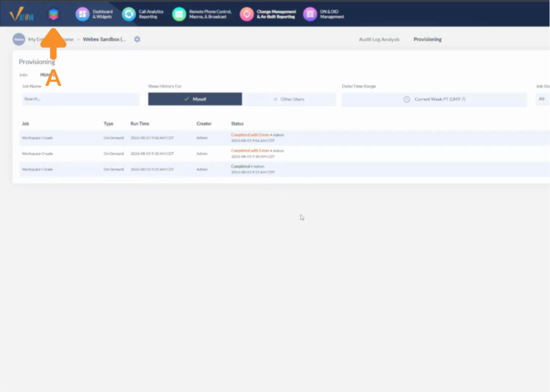Screen dimensions: 550x392
Task: Click run time 2026-08-03 9:06 AM CDT
Action: pyautogui.click(x=152, y=138)
